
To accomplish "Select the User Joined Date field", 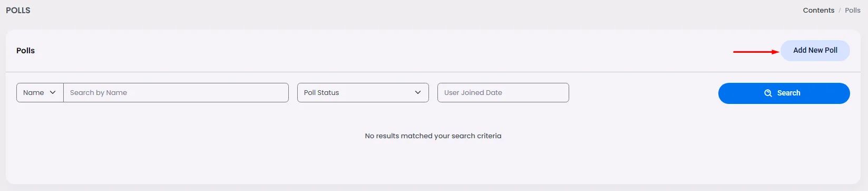I will click(x=503, y=92).
